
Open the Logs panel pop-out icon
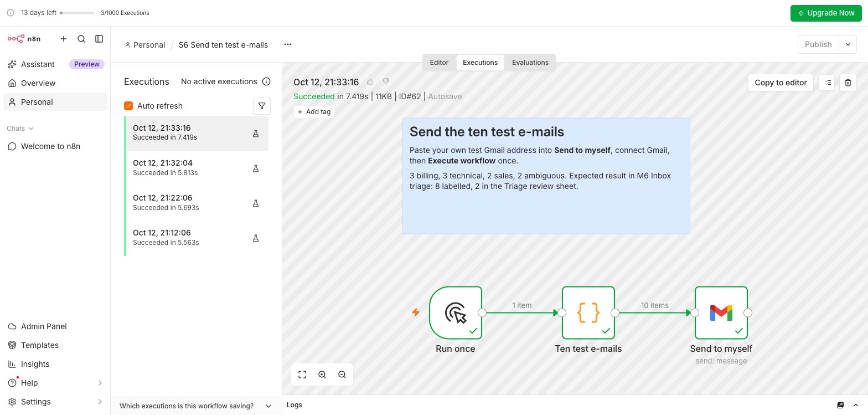(840, 405)
